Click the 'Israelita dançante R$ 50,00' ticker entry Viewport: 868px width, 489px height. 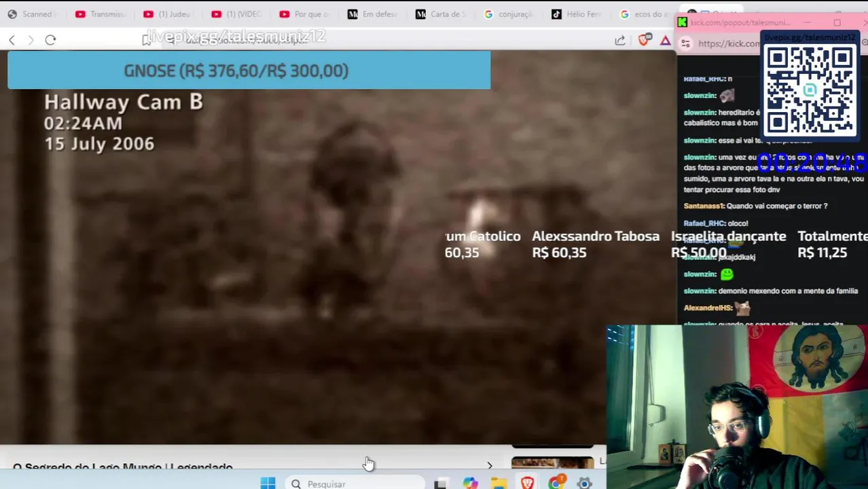(728, 244)
